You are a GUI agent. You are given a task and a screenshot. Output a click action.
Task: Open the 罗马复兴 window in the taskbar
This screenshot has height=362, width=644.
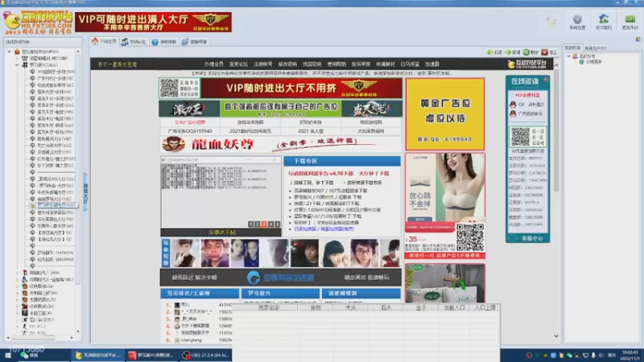(x=151, y=355)
